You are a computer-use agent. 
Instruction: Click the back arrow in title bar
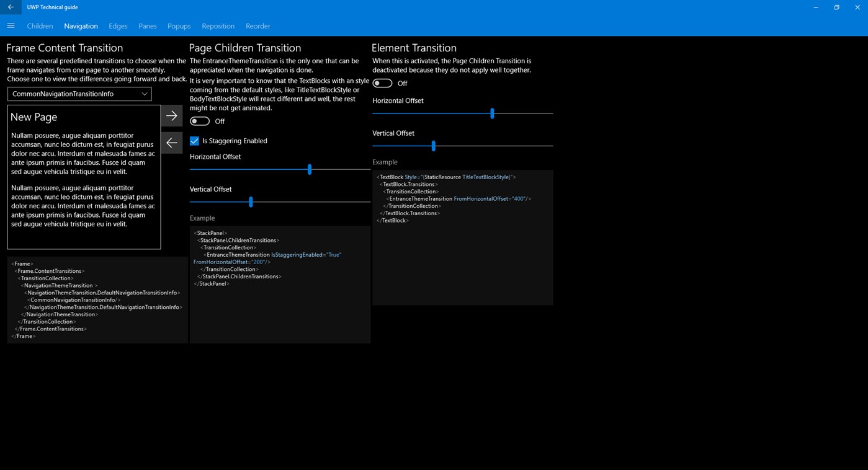click(x=11, y=7)
